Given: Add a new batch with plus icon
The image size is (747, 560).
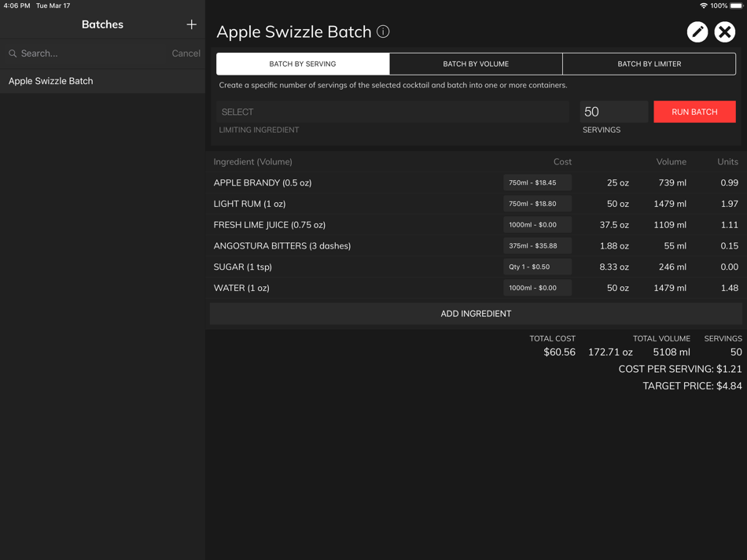Looking at the screenshot, I should click(192, 24).
